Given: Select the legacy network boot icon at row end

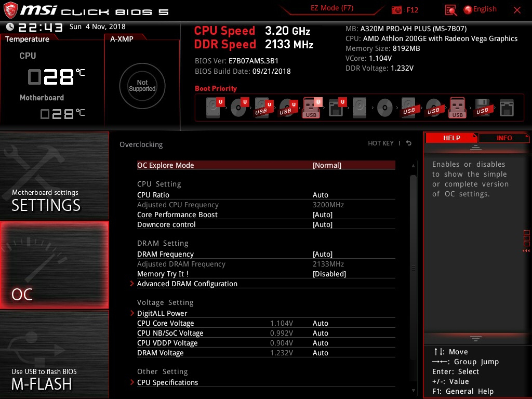Looking at the screenshot, I should pos(507,108).
